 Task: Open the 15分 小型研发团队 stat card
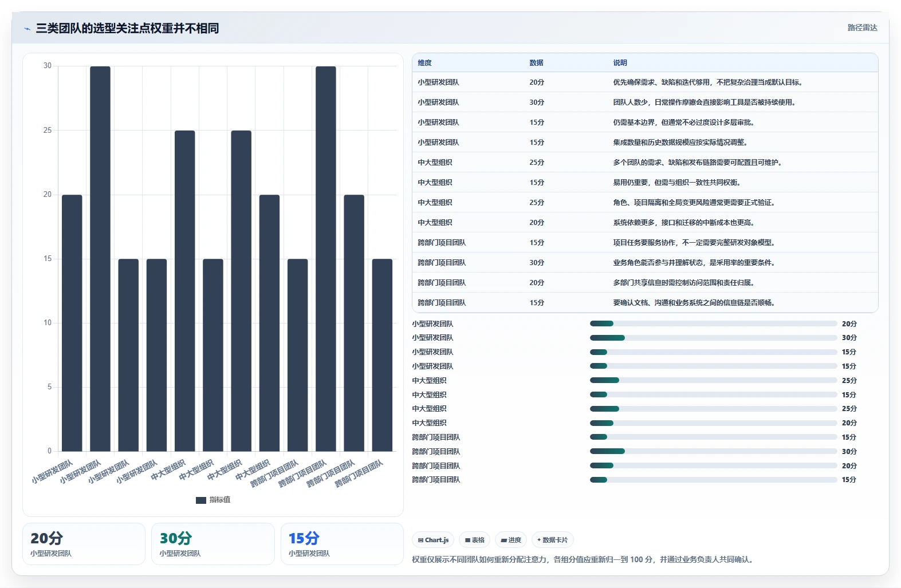[x=342, y=544]
